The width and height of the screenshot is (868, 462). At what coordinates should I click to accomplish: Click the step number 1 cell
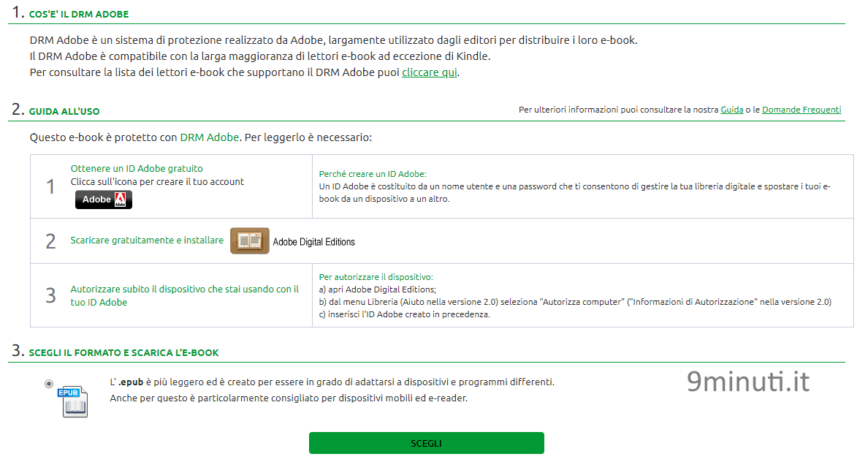(50, 186)
